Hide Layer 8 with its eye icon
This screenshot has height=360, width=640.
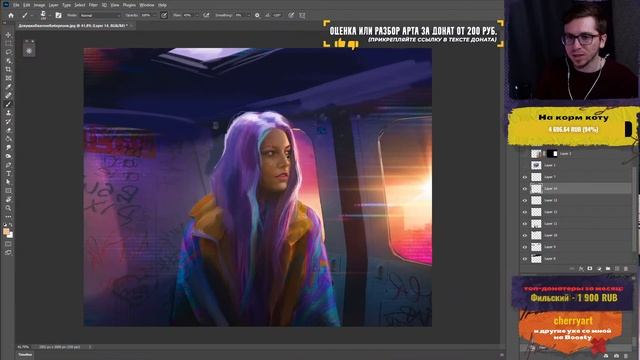coord(525,259)
